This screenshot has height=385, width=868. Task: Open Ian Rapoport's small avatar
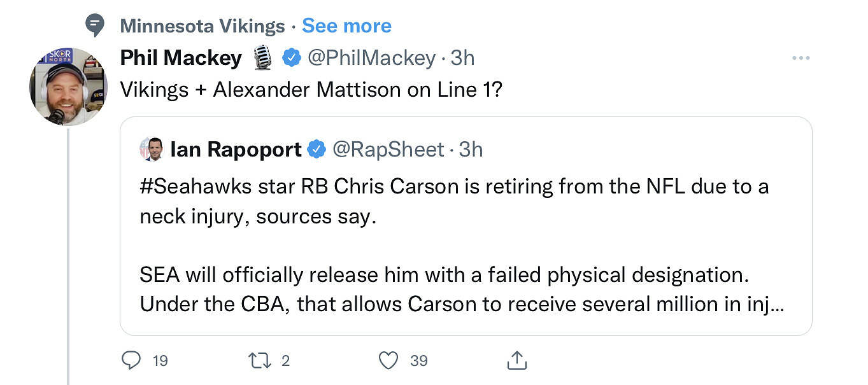click(151, 150)
